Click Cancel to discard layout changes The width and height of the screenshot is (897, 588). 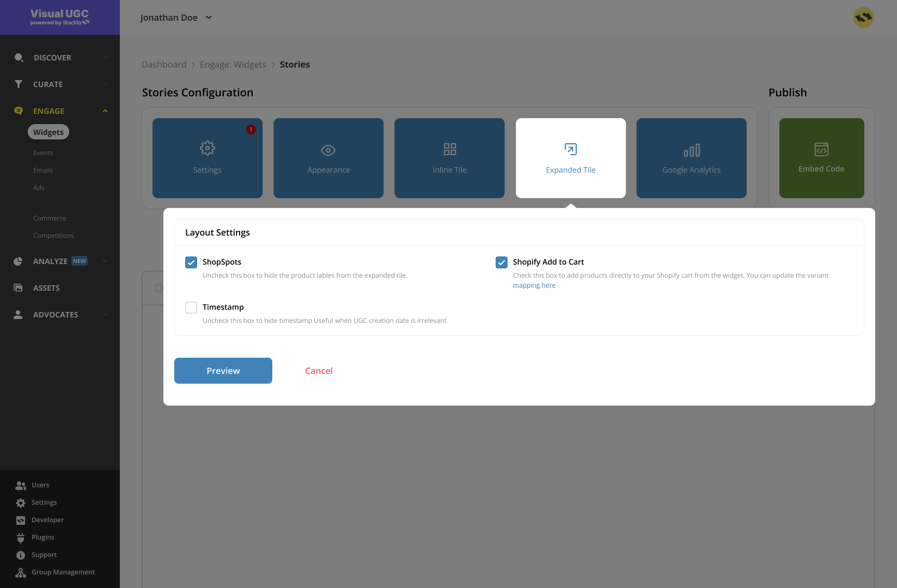click(319, 371)
